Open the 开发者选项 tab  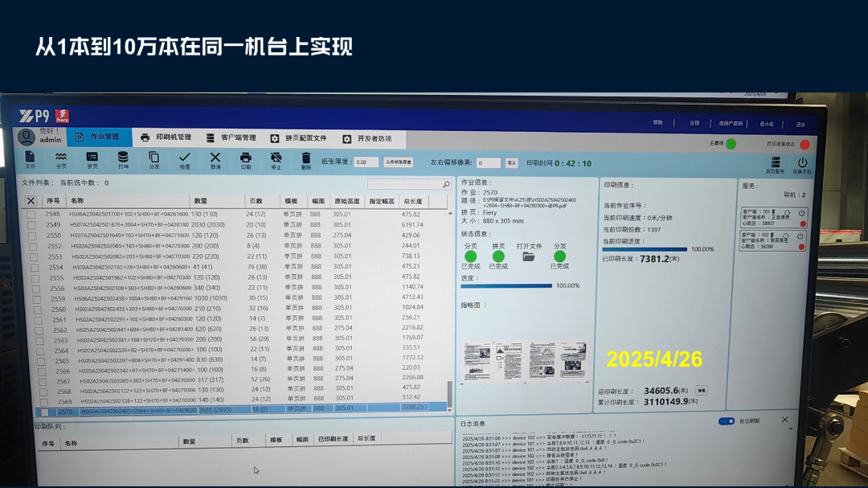pyautogui.click(x=367, y=138)
